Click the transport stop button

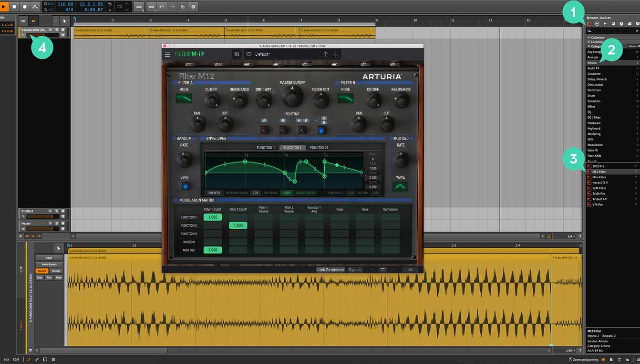click(15, 7)
